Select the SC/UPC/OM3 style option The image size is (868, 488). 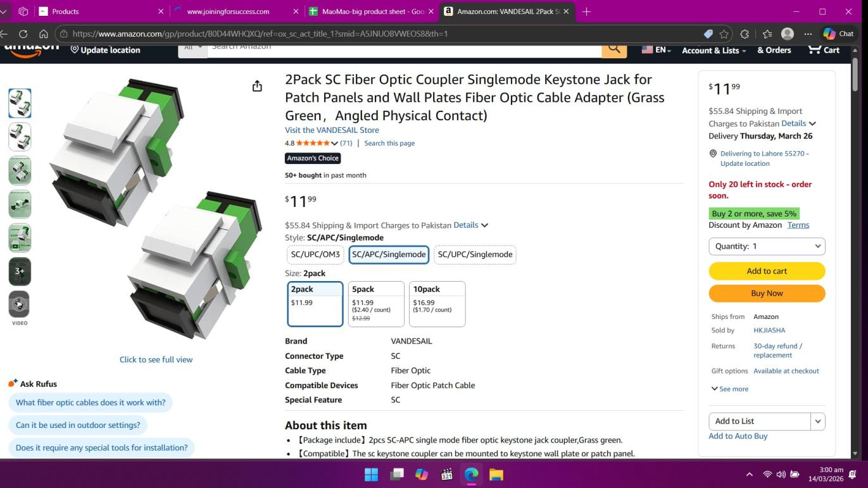(x=315, y=254)
